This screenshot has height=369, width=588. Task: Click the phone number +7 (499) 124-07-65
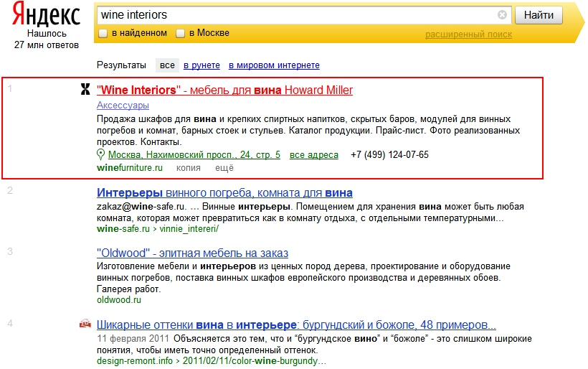(389, 154)
